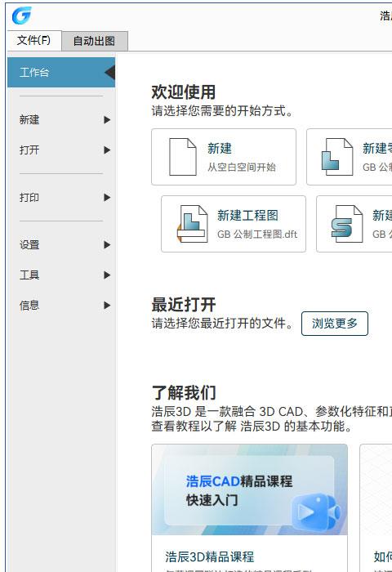Click the blue G application logo
The width and height of the screenshot is (392, 572).
tap(21, 16)
